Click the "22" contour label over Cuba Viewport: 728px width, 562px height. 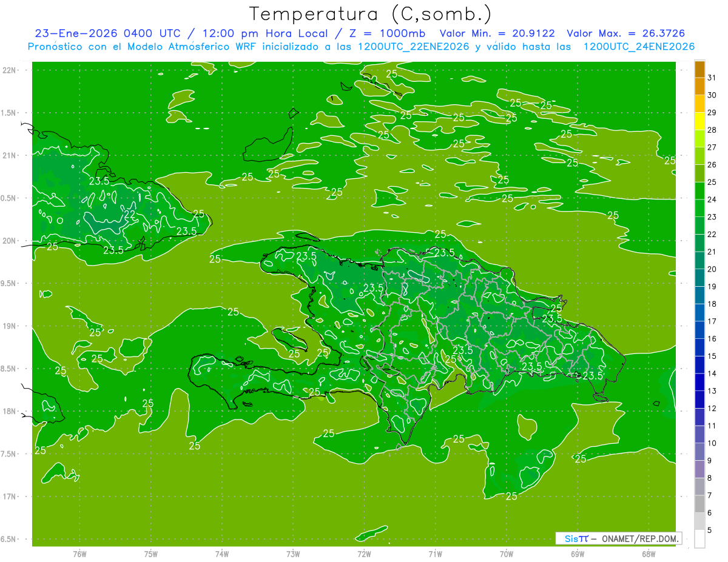130,214
